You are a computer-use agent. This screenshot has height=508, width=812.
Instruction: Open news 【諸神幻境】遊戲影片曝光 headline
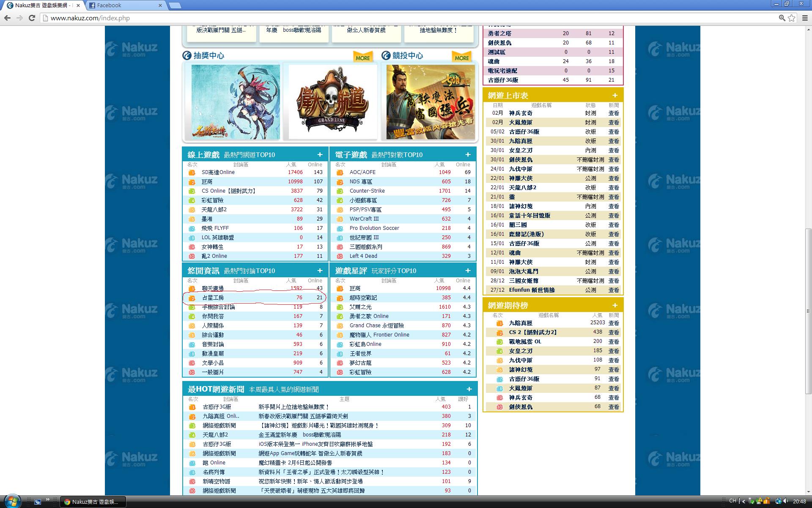pyautogui.click(x=319, y=425)
